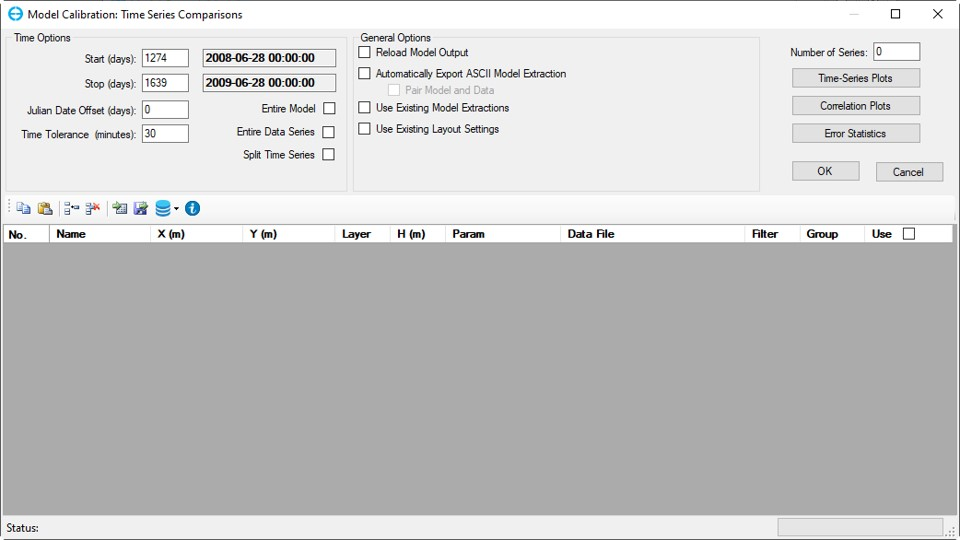
Task: Enable the Entire Model checkbox
Action: (x=329, y=109)
